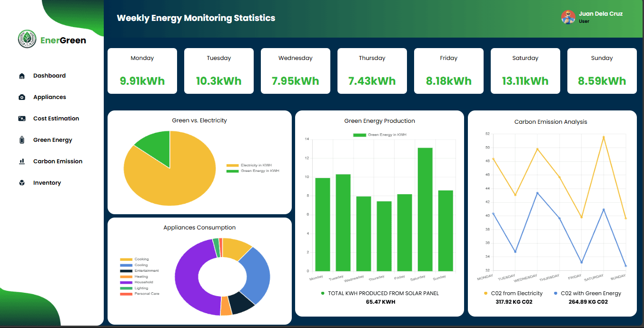Click the Green vs. Electricity chart title
644x328 pixels.
[199, 120]
